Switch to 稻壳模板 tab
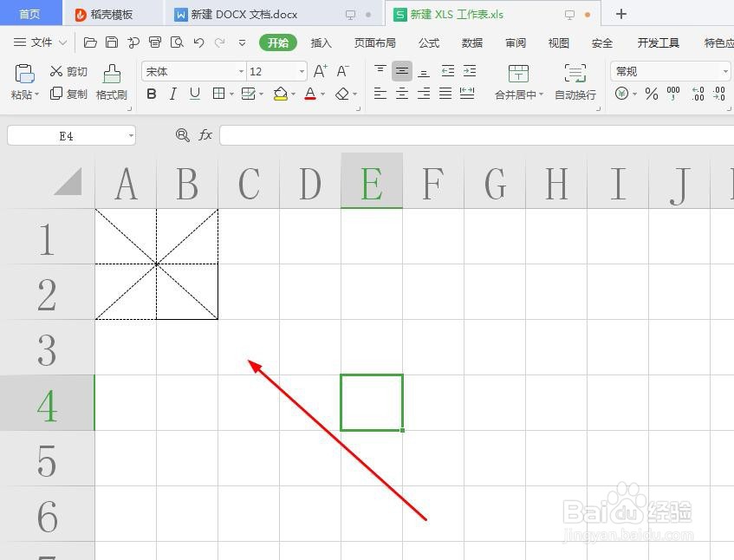The height and width of the screenshot is (560, 734). pyautogui.click(x=113, y=14)
